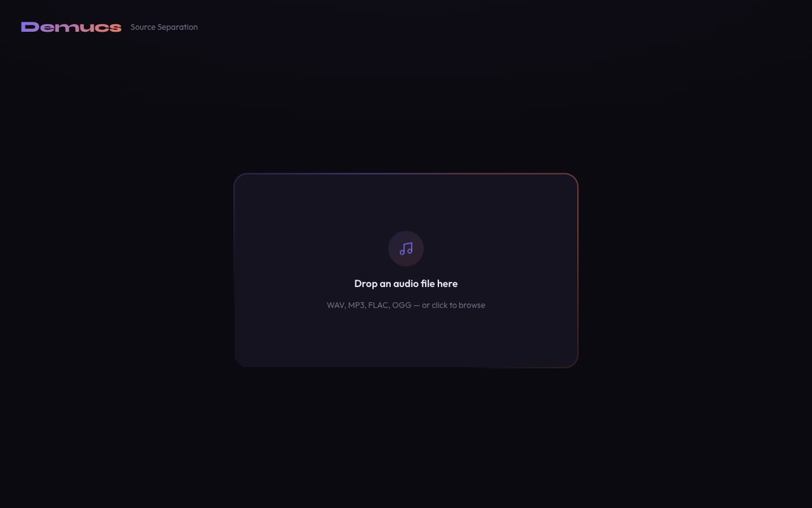Click the "or click to browse" text
Viewport: 812px width, 508px height.
click(453, 305)
